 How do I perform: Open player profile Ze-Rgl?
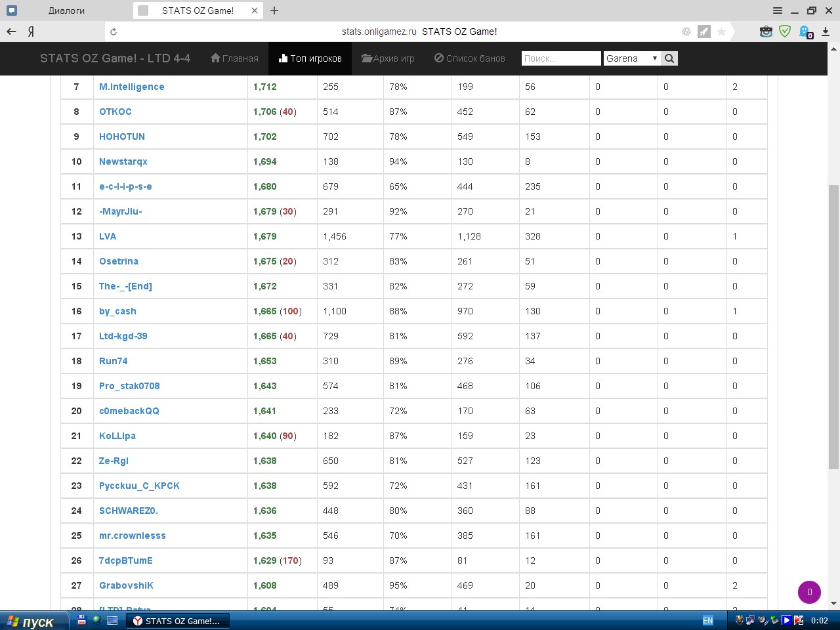114,461
